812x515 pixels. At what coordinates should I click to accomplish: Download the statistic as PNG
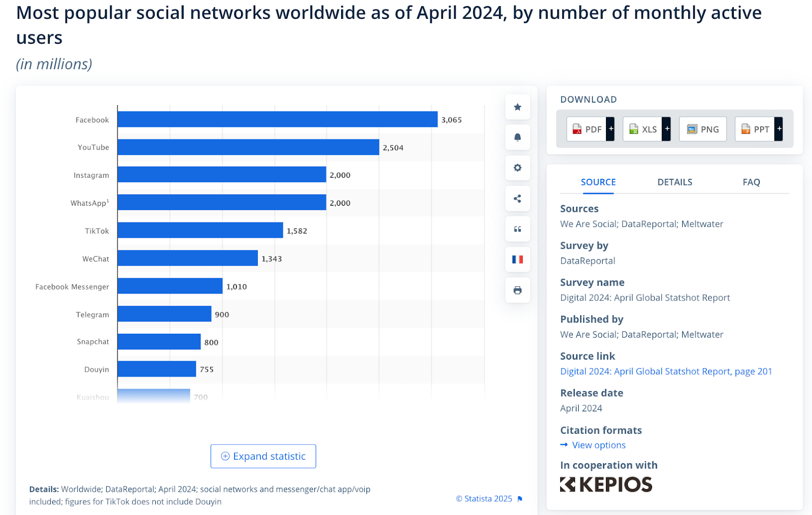click(x=703, y=129)
